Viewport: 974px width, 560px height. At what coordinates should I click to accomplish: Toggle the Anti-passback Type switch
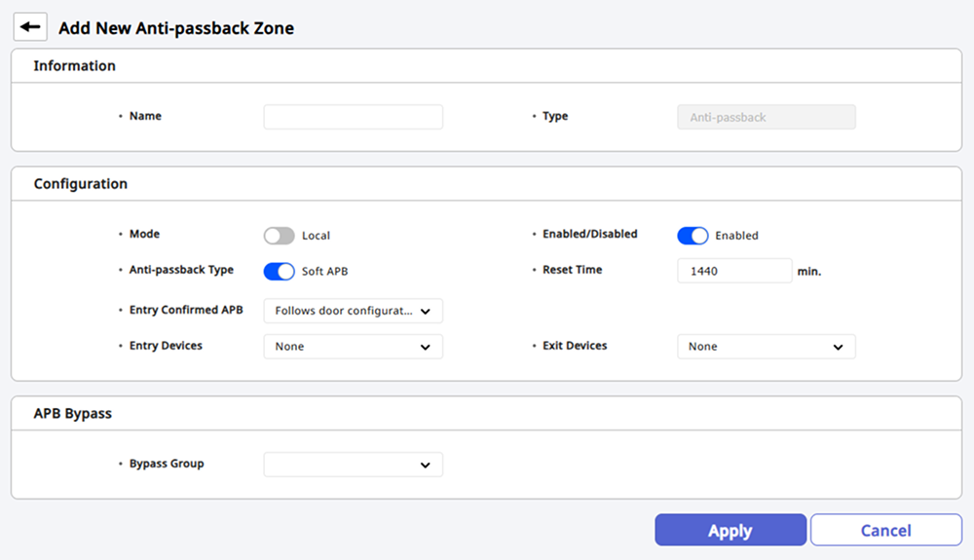(x=279, y=271)
